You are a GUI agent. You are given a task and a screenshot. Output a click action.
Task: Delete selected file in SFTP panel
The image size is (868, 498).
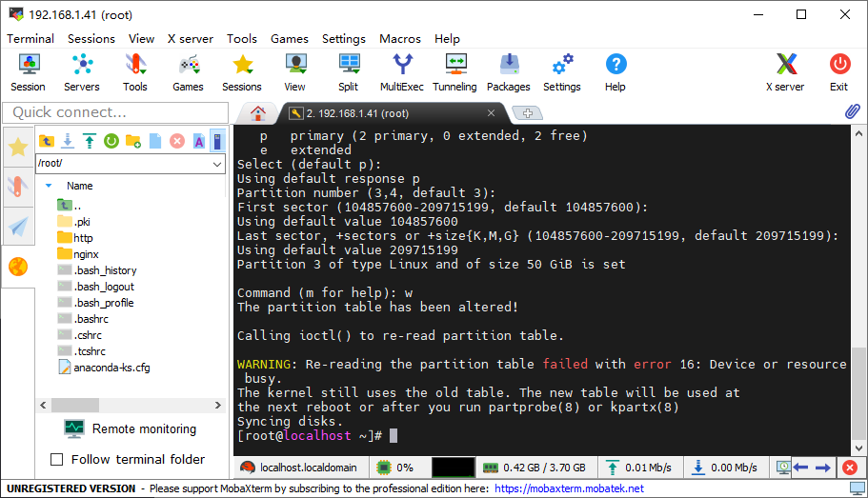tap(177, 141)
